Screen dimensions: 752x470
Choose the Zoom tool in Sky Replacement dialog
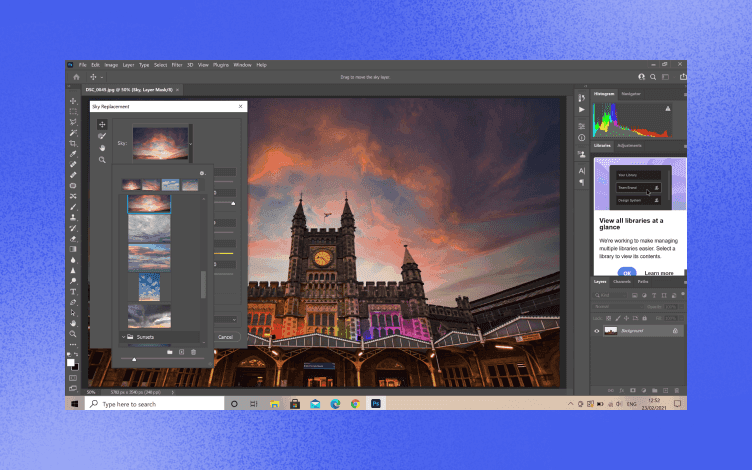click(102, 160)
